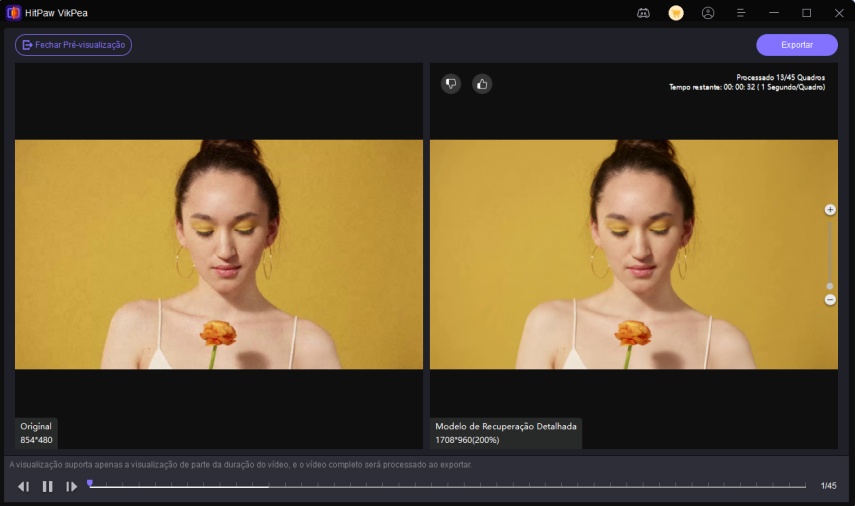Click the vertical zoom slider handle
The height and width of the screenshot is (506, 855).
pyautogui.click(x=830, y=286)
